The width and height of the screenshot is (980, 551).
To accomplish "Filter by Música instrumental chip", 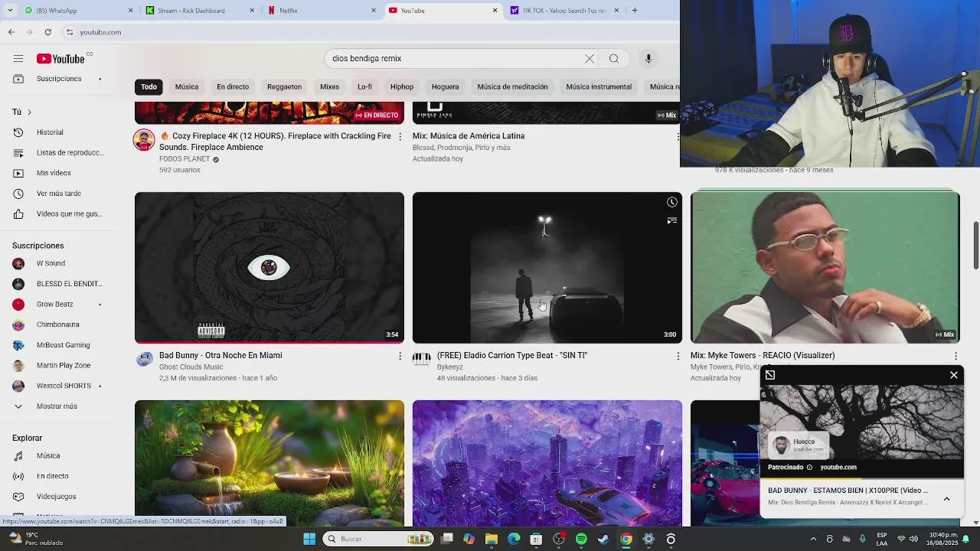I will coord(599,86).
